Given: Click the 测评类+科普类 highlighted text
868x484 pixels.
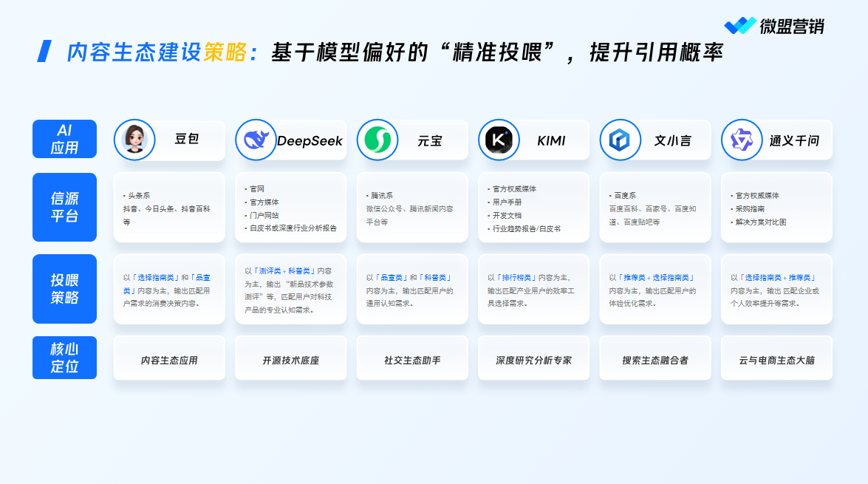Looking at the screenshot, I should 284,270.
